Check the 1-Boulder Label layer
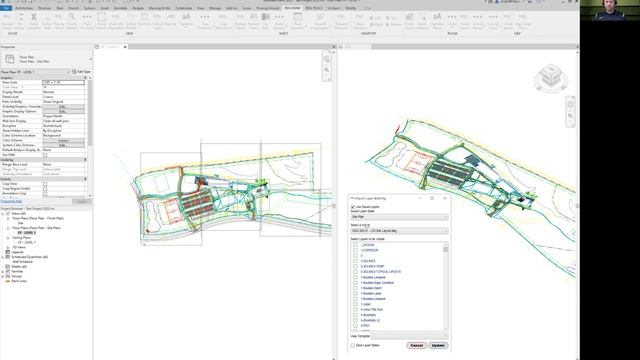 356,293
